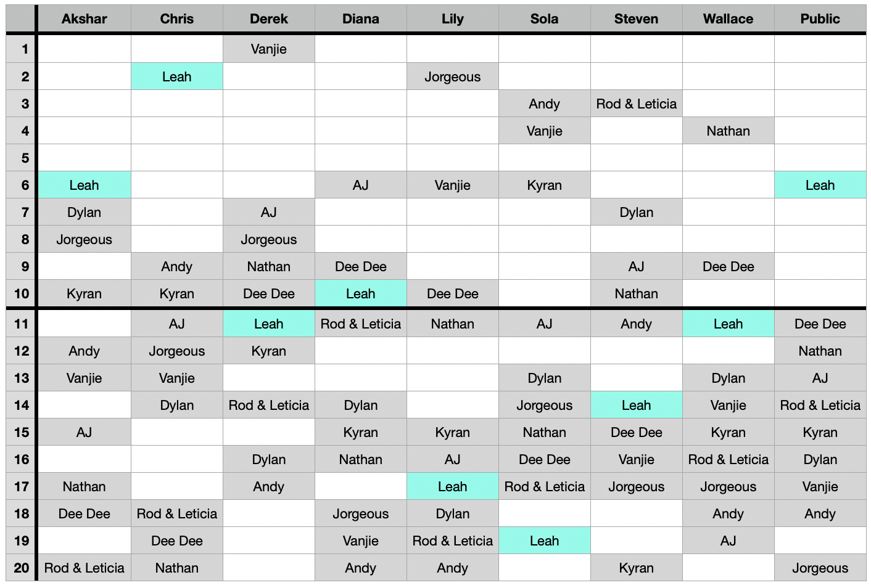Viewport: 871px width, 588px height.
Task: Select the Public column header
Action: pyautogui.click(x=820, y=19)
